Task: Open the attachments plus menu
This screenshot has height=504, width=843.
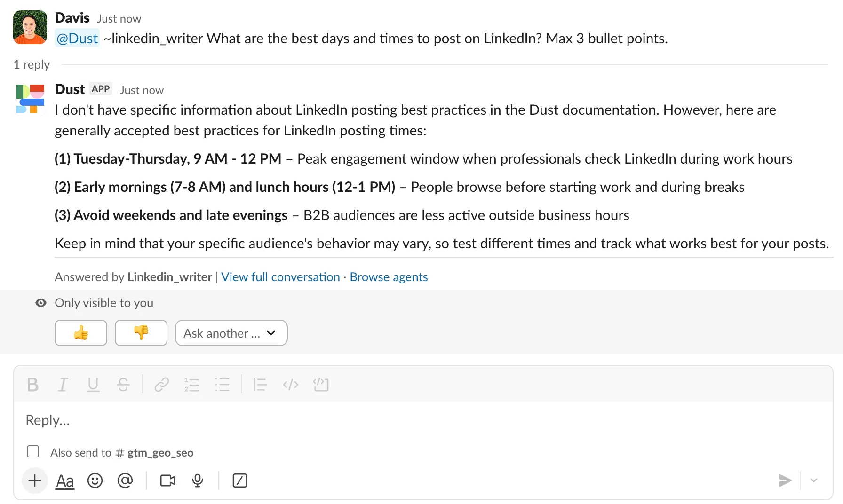Action: 34,480
